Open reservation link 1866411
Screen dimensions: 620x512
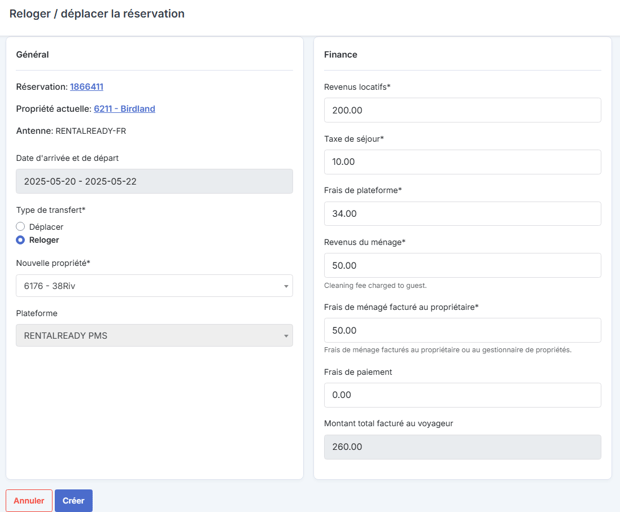click(87, 87)
